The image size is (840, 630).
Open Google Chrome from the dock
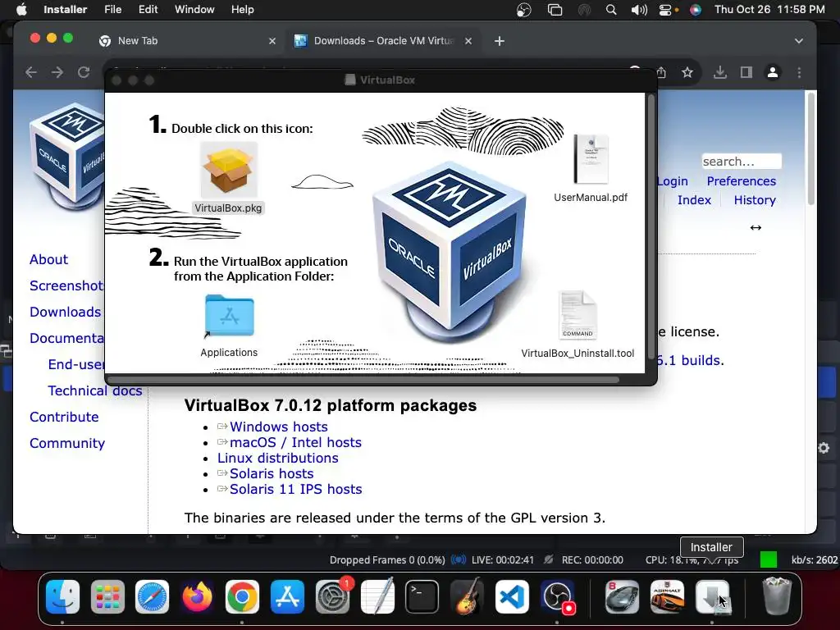point(242,597)
